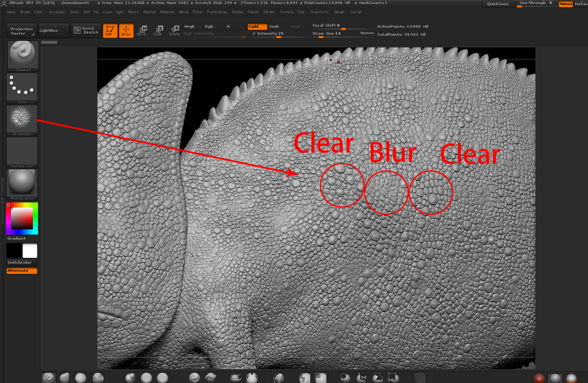Pick a hue in the color picker square
588x383 pixels.
22,218
